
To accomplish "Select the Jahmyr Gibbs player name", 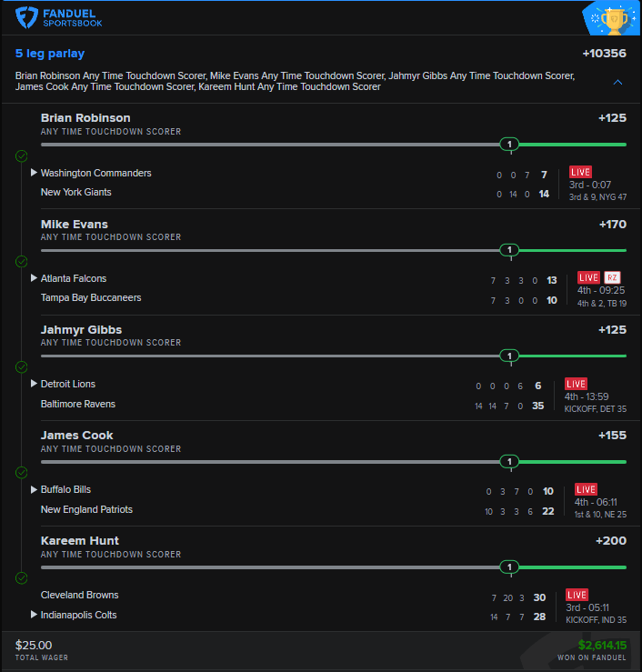I will (x=81, y=329).
